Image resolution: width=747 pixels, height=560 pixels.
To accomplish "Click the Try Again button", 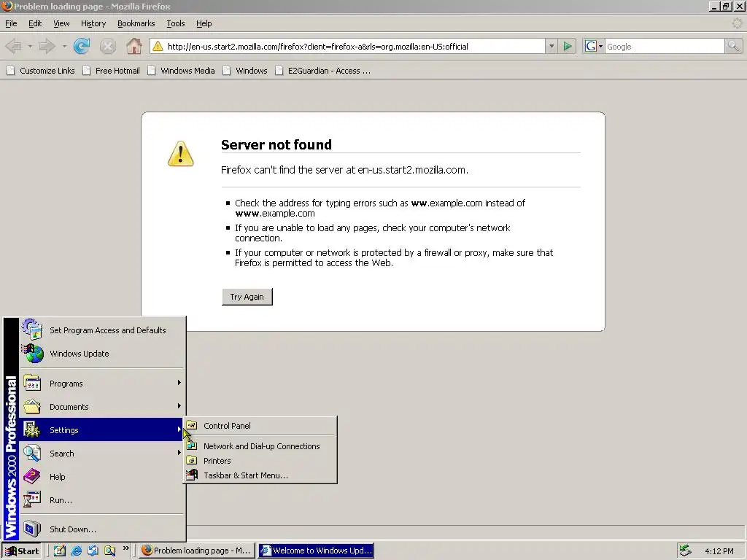I will click(247, 297).
